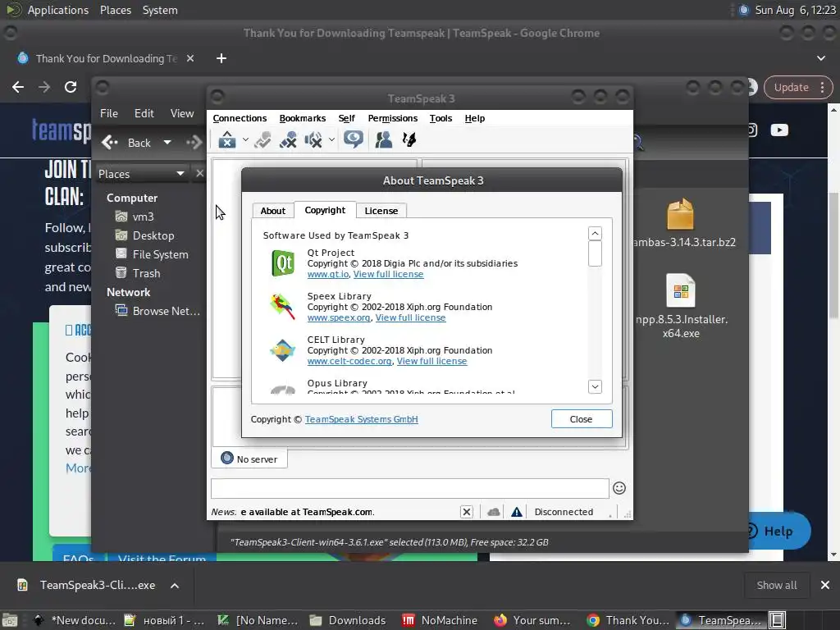The image size is (840, 630).
Task: Switch to NoMachine in taskbar
Action: [x=440, y=620]
